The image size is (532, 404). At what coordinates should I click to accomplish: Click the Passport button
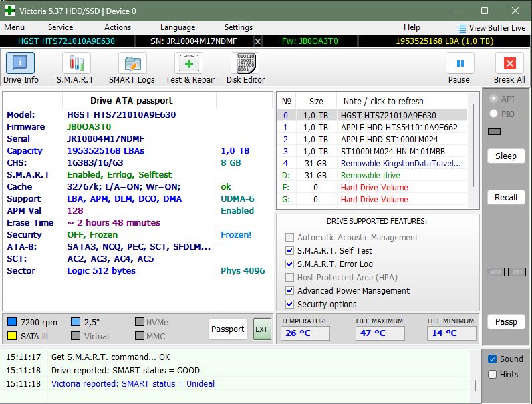click(x=228, y=329)
